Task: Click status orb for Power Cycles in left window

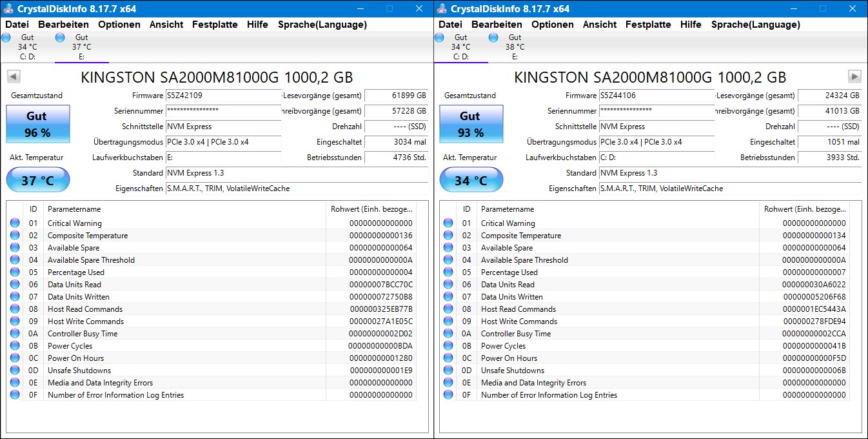Action: coord(15,346)
